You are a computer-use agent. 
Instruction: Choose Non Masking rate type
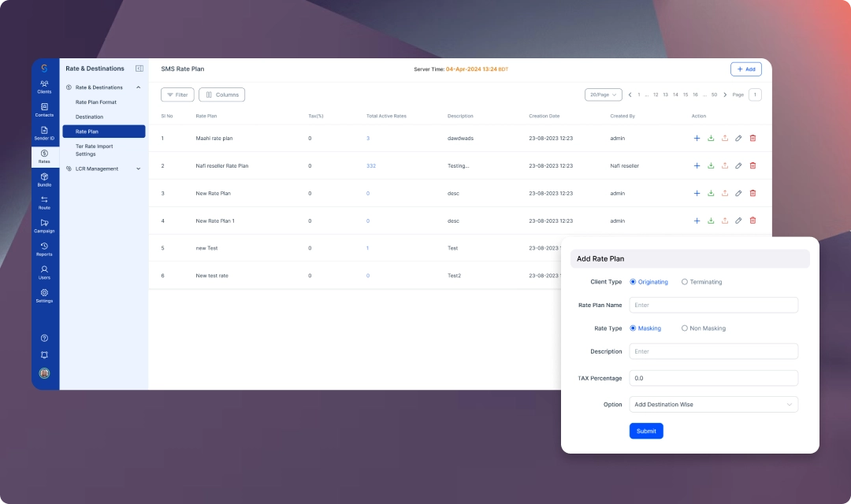tap(685, 328)
